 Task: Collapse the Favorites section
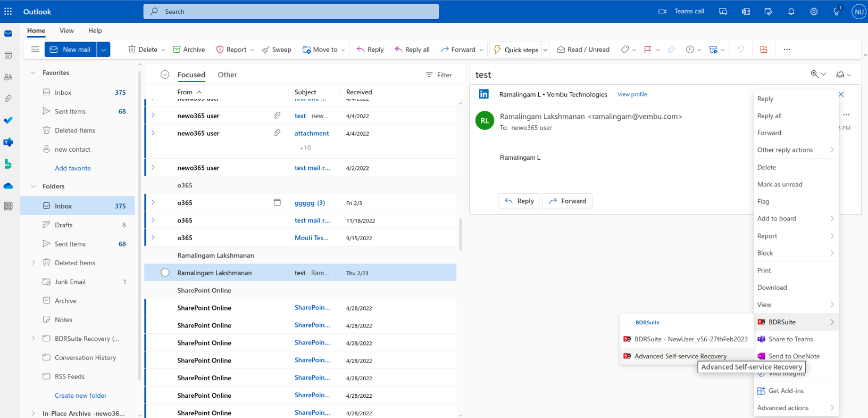[x=33, y=73]
